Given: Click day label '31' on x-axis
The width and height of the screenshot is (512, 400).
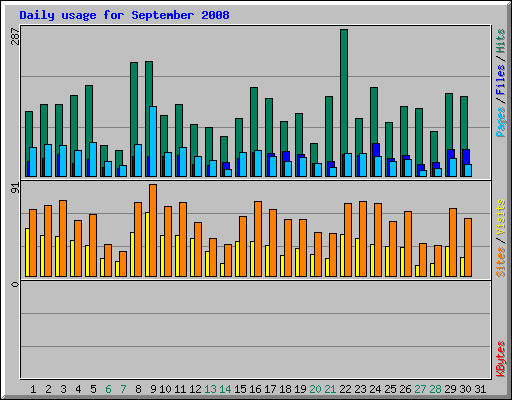Looking at the screenshot, I should [x=480, y=389].
